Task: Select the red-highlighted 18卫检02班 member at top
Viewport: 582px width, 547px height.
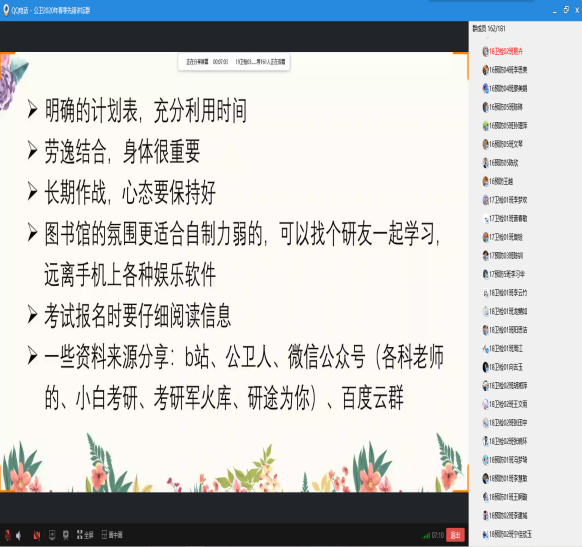Action: pyautogui.click(x=502, y=51)
